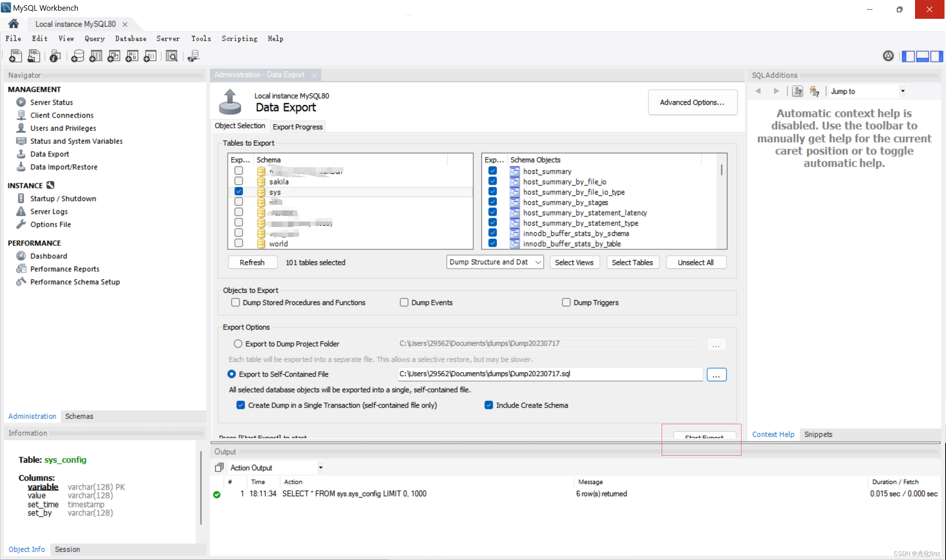Toggle the right sidebar panel icon
The image size is (946, 560).
coord(936,56)
